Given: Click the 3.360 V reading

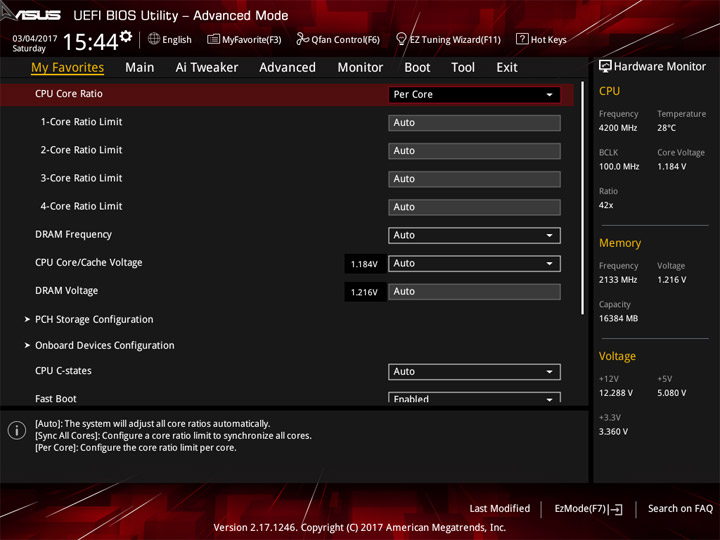Looking at the screenshot, I should 613,432.
